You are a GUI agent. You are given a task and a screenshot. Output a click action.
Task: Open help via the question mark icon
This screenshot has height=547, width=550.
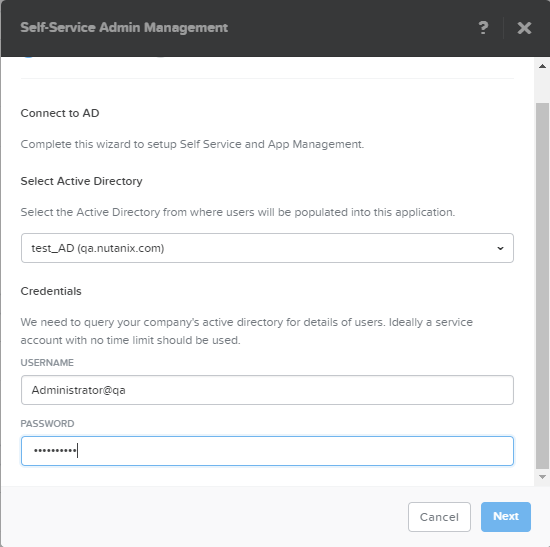pyautogui.click(x=483, y=28)
